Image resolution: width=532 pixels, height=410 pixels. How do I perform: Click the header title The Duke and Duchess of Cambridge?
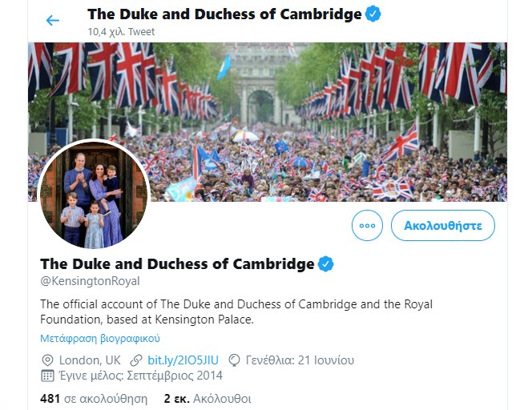coord(224,14)
